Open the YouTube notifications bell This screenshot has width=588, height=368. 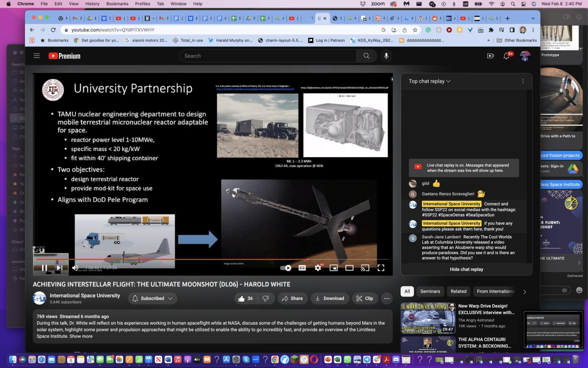506,56
